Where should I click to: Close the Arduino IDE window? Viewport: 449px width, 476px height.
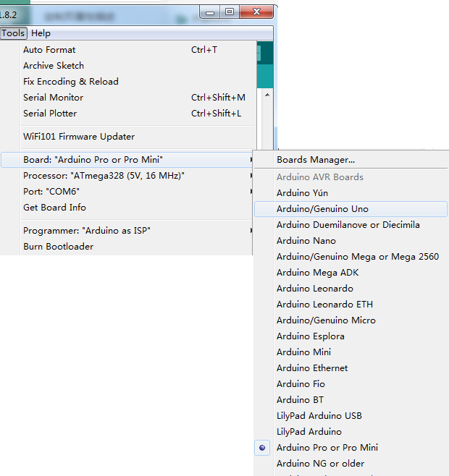(x=256, y=12)
